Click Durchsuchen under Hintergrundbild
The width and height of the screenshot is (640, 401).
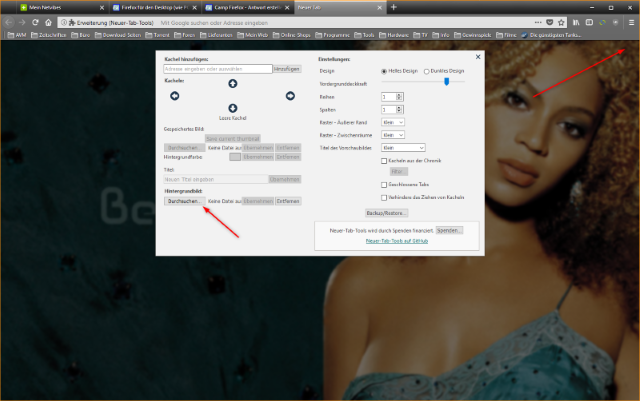pyautogui.click(x=184, y=201)
